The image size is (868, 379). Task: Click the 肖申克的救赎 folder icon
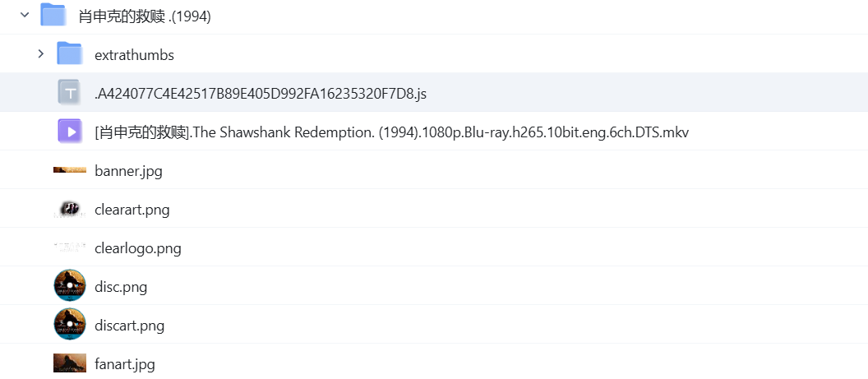coord(53,15)
